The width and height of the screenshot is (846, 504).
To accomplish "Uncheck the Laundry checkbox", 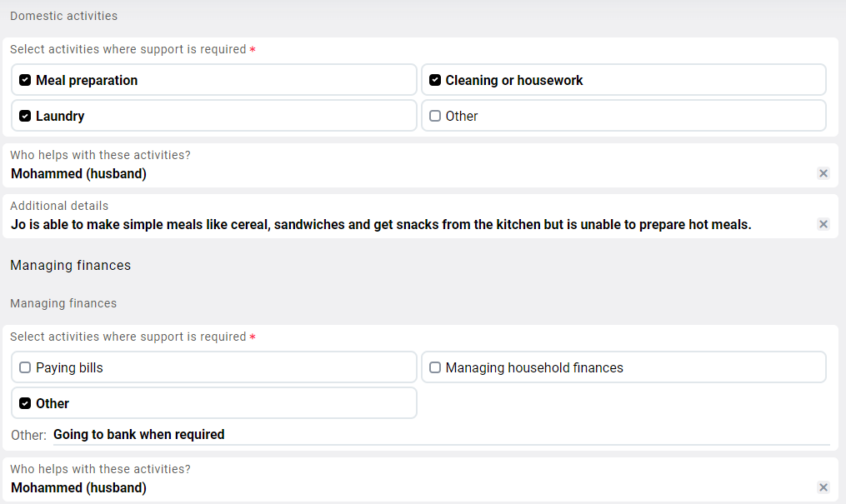I will tap(25, 116).
